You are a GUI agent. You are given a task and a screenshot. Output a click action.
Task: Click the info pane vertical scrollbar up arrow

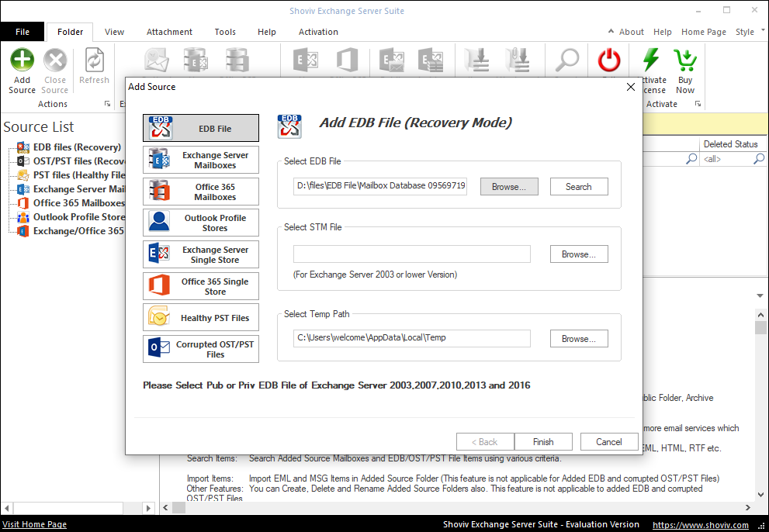coord(760,315)
